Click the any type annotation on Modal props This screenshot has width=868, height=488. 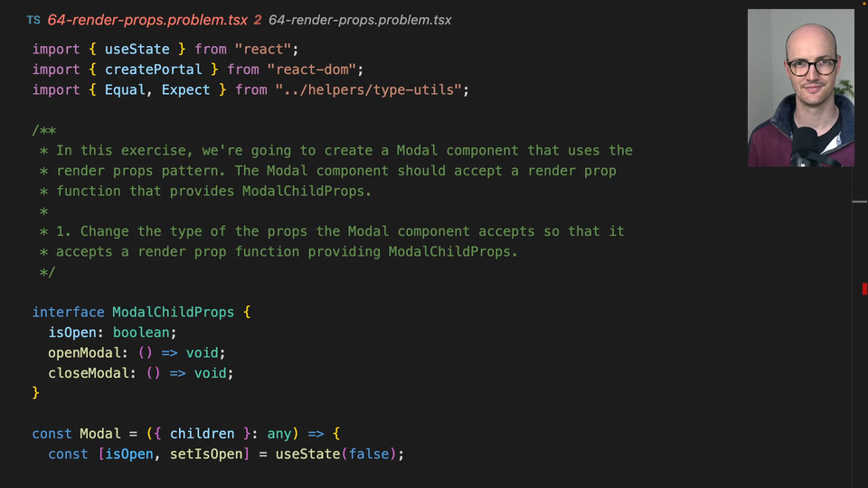[278, 434]
